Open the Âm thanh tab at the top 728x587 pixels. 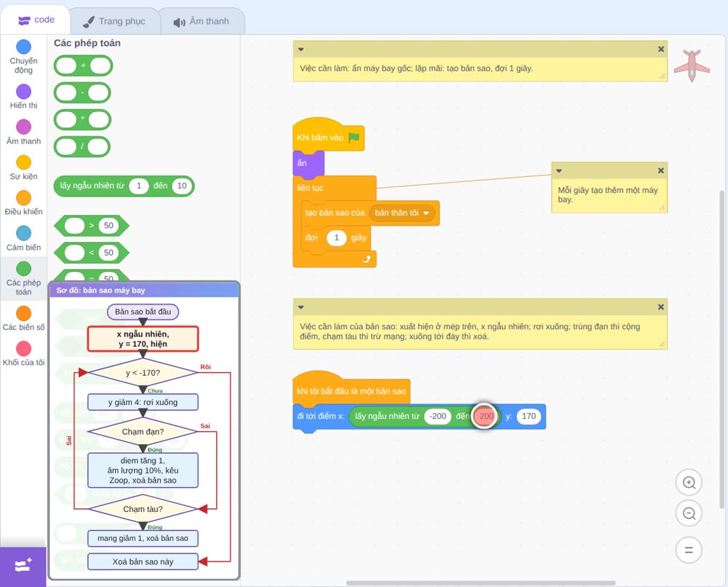click(202, 21)
